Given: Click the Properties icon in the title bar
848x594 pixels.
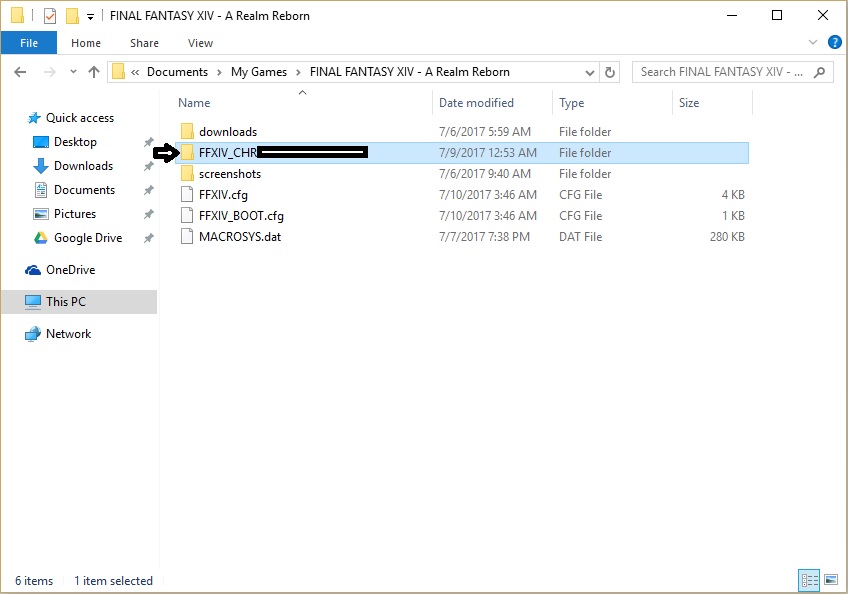Looking at the screenshot, I should click(x=50, y=16).
